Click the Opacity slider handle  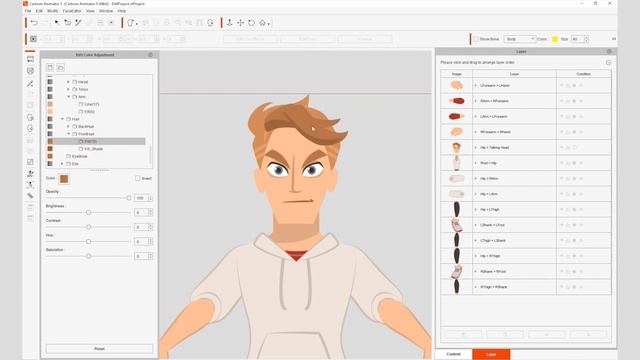coord(129,198)
